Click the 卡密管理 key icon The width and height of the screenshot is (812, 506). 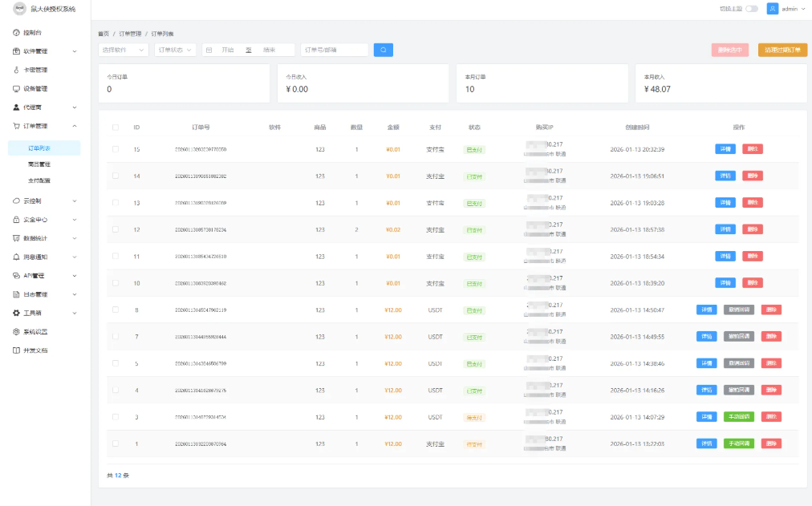16,70
